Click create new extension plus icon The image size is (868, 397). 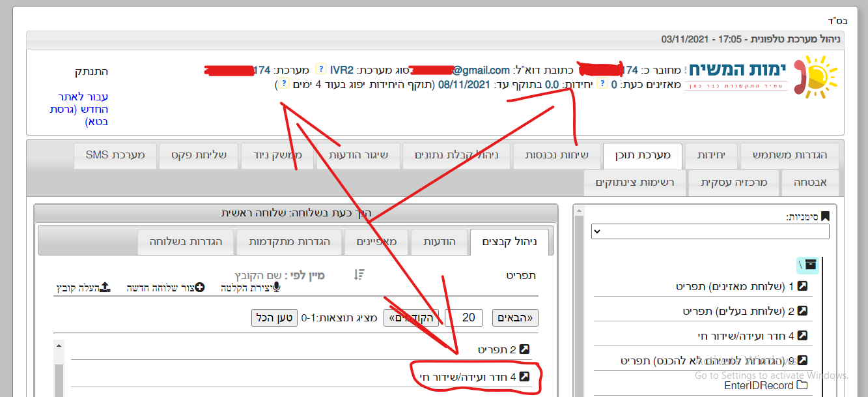(x=199, y=287)
